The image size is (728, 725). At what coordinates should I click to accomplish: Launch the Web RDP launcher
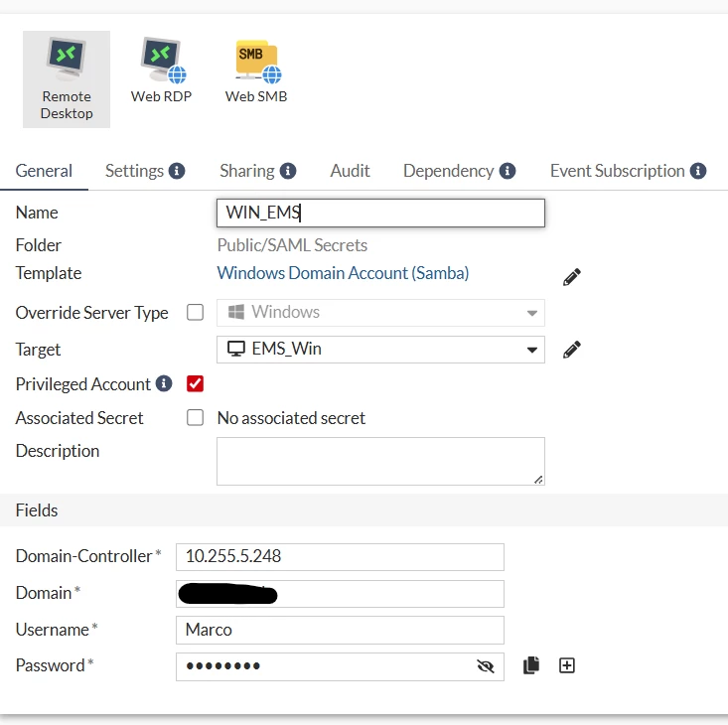coord(161,71)
